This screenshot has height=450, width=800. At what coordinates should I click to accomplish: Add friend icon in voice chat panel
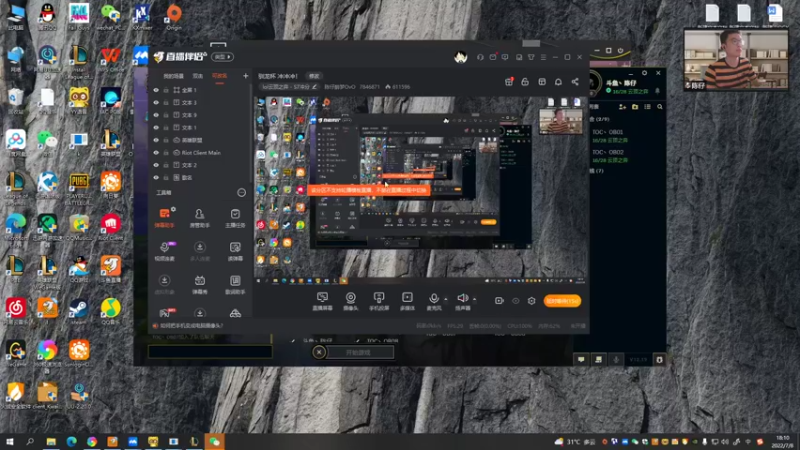[622, 107]
